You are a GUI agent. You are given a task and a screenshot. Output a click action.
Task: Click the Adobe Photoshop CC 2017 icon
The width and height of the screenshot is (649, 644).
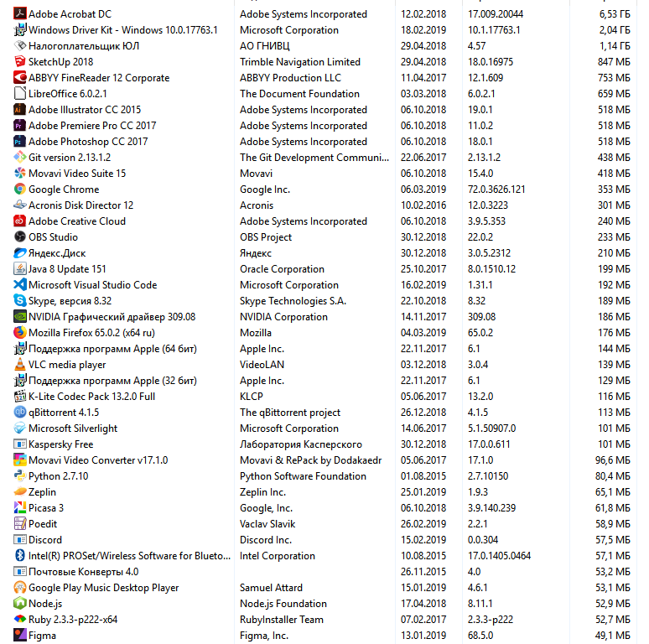[x=20, y=142]
